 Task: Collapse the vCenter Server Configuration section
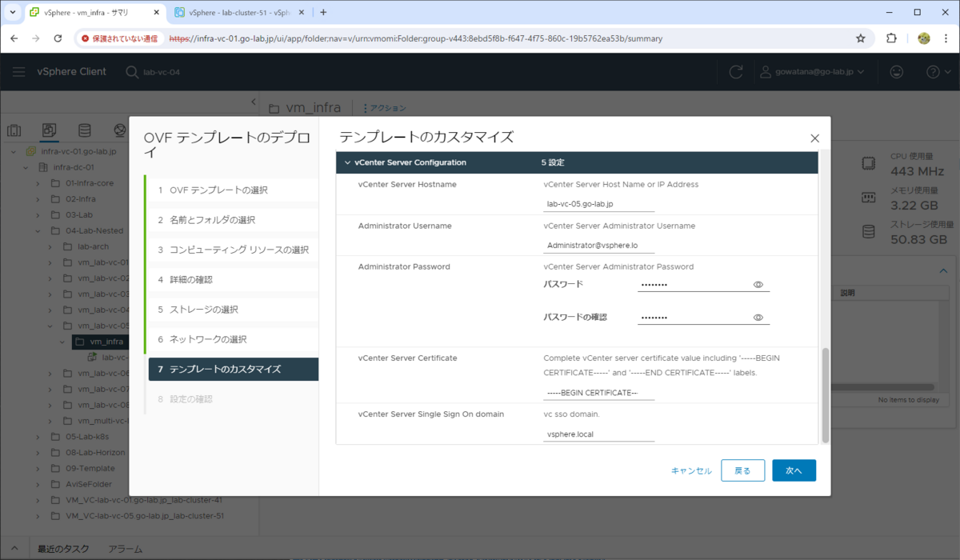coord(346,162)
